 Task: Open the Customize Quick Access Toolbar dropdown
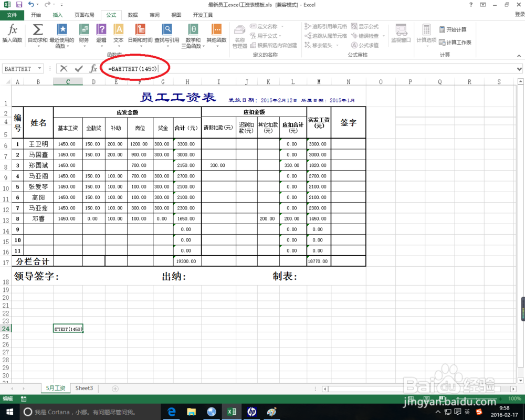[x=61, y=5]
